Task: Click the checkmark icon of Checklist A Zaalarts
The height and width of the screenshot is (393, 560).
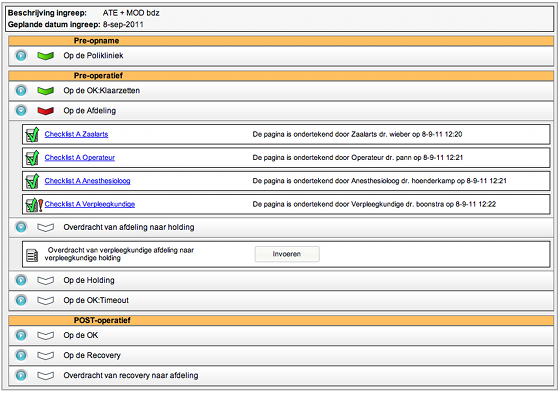Action: [32, 135]
